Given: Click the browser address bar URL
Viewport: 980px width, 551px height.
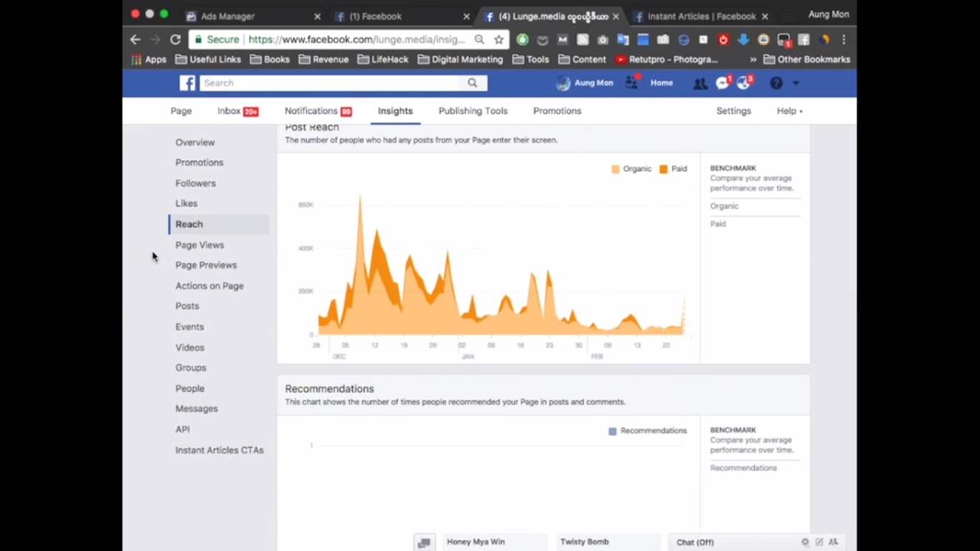Looking at the screenshot, I should (357, 39).
